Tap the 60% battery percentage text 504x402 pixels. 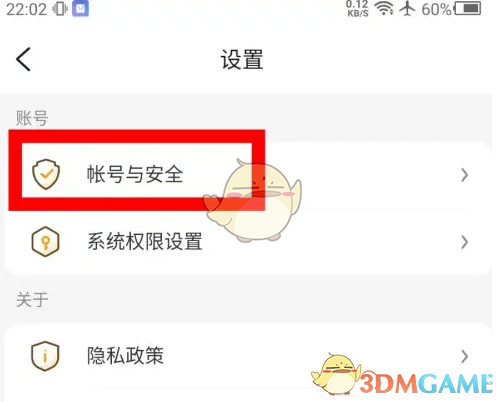(x=436, y=9)
